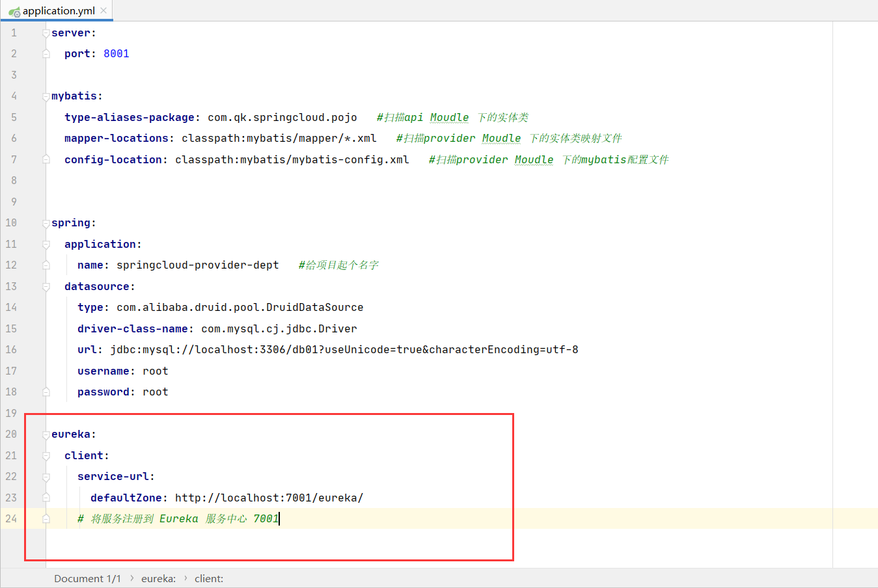Click the datasource key
The image size is (878, 588).
(97, 286)
